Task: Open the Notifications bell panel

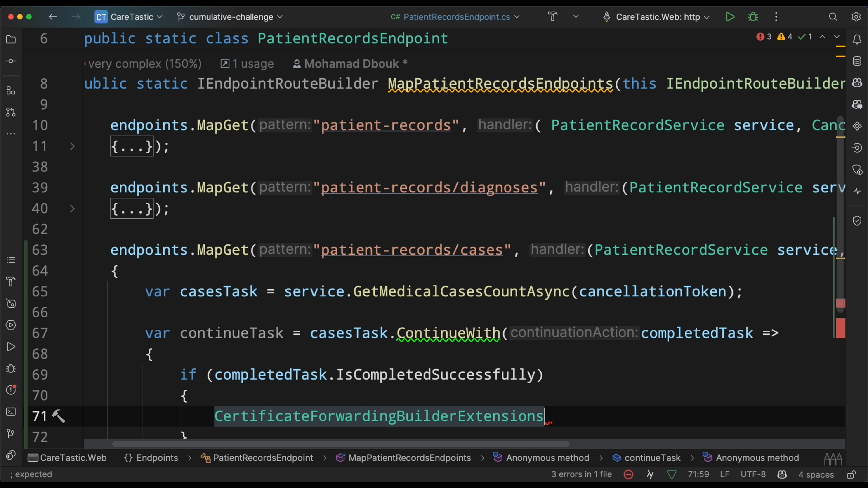Action: pyautogui.click(x=857, y=40)
